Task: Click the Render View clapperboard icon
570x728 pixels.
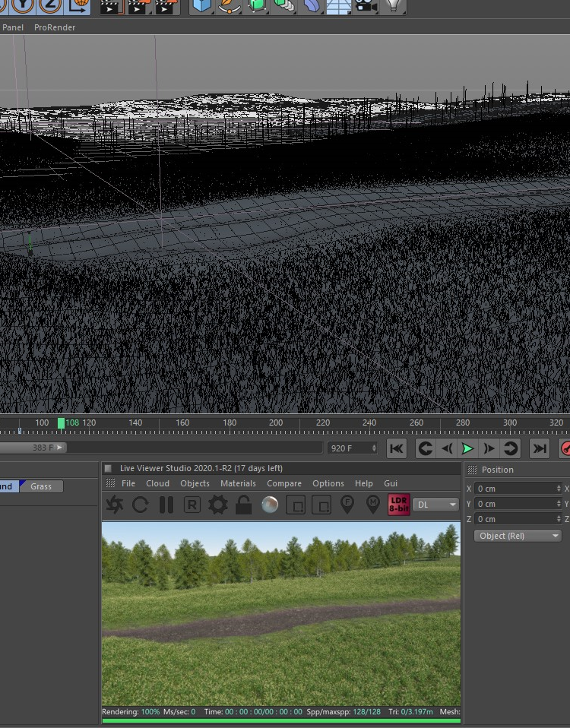Action: point(112,6)
